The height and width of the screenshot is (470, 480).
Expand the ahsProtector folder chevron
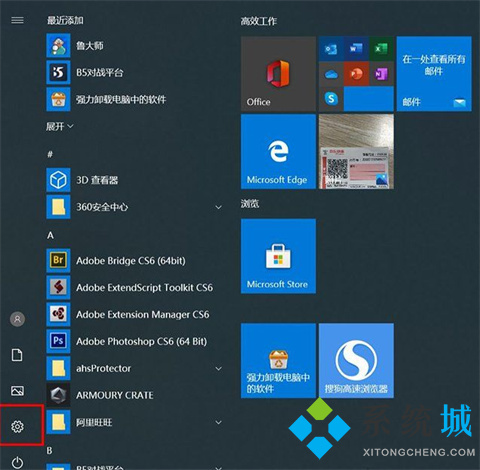click(x=218, y=368)
